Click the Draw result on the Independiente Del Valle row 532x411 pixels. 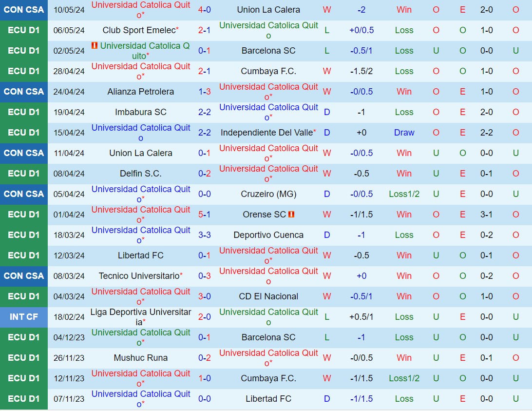[404, 133]
